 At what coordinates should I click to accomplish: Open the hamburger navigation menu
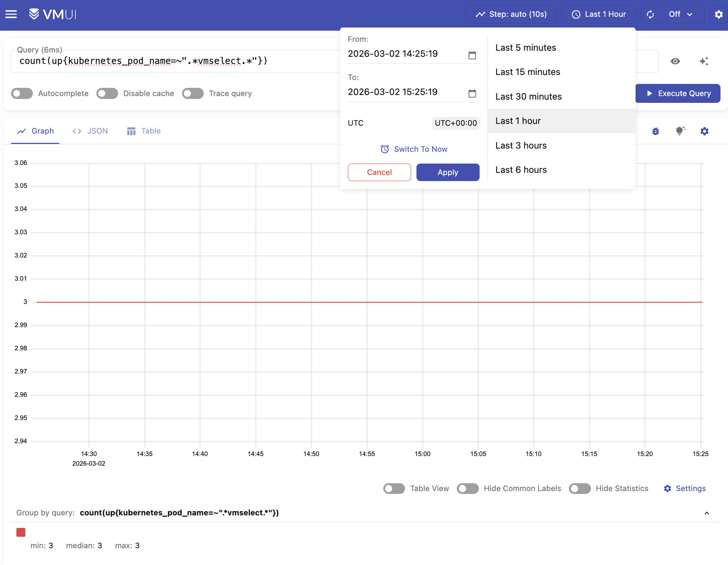(x=11, y=14)
